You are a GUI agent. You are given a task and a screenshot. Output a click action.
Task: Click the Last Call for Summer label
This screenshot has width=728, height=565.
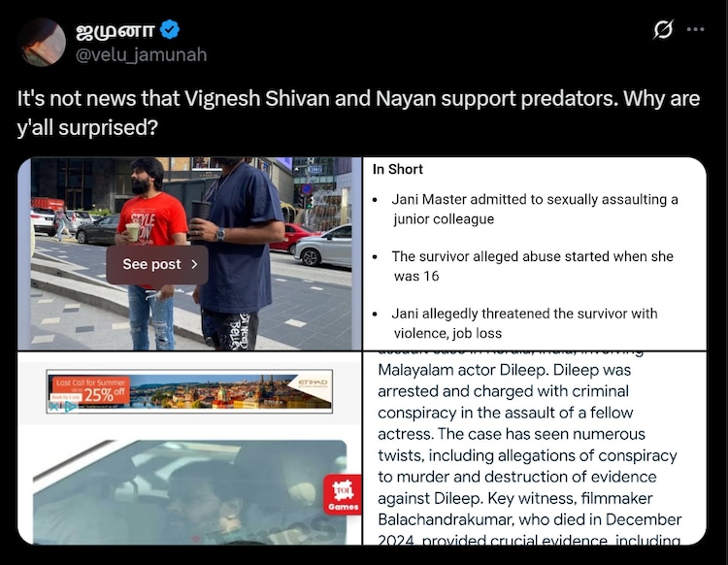(90, 382)
